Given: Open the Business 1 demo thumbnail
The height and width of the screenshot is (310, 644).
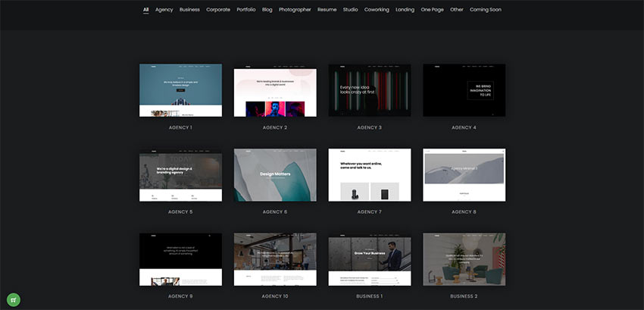Looking at the screenshot, I should click(369, 259).
